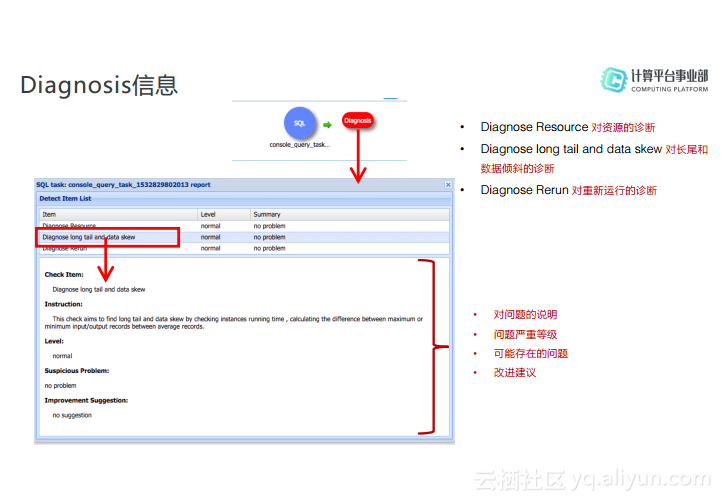The image size is (722, 501).
Task: Open the red Diagnosis button
Action: (358, 121)
